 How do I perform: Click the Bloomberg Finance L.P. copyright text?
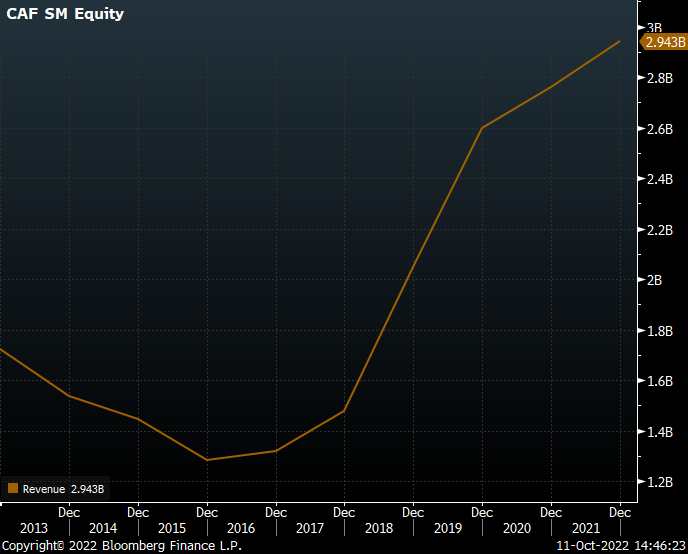tap(121, 546)
